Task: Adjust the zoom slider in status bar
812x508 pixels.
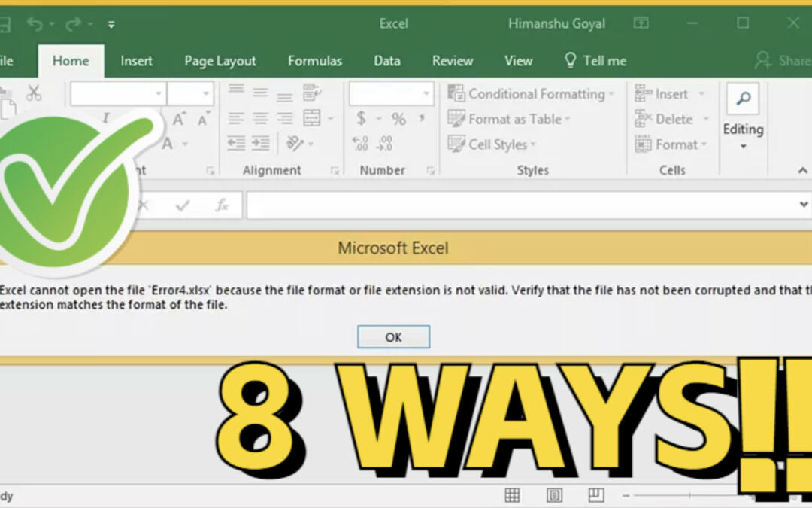Action: [690, 495]
